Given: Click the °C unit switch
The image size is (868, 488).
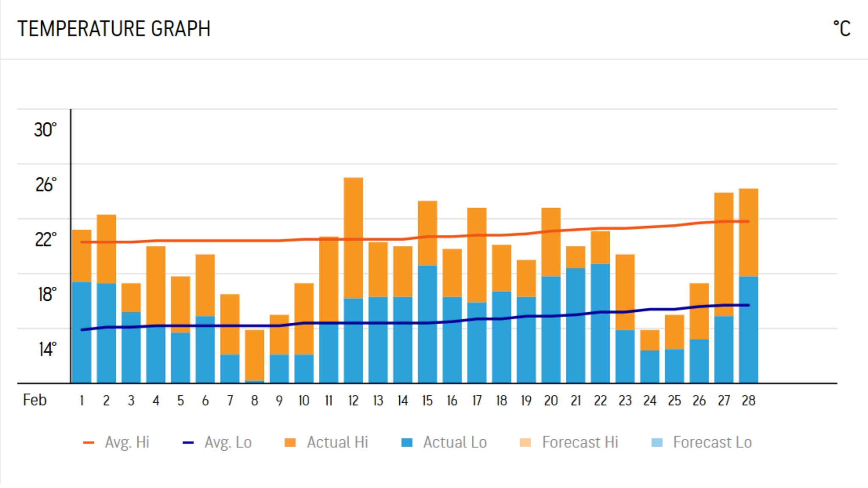Looking at the screenshot, I should point(842,29).
